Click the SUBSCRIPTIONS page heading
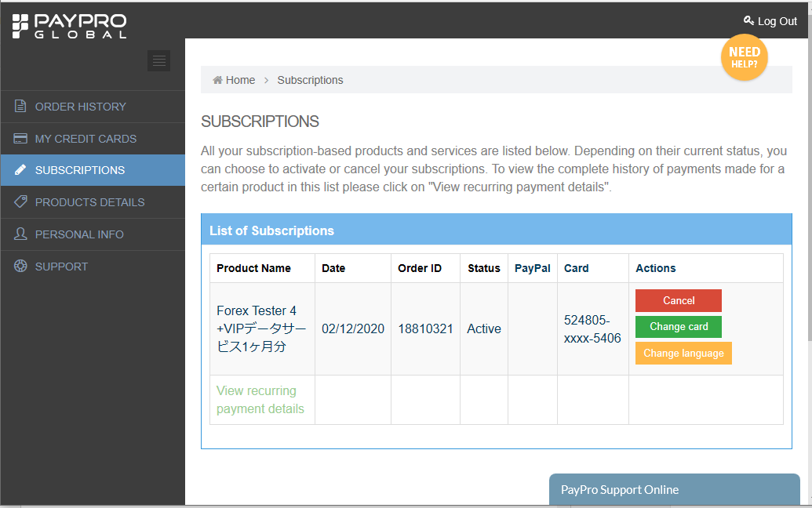The image size is (812, 508). [x=260, y=121]
